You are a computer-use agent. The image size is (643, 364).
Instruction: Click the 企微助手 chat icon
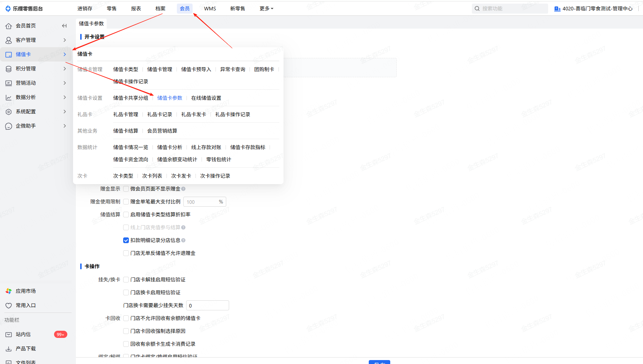[9, 126]
